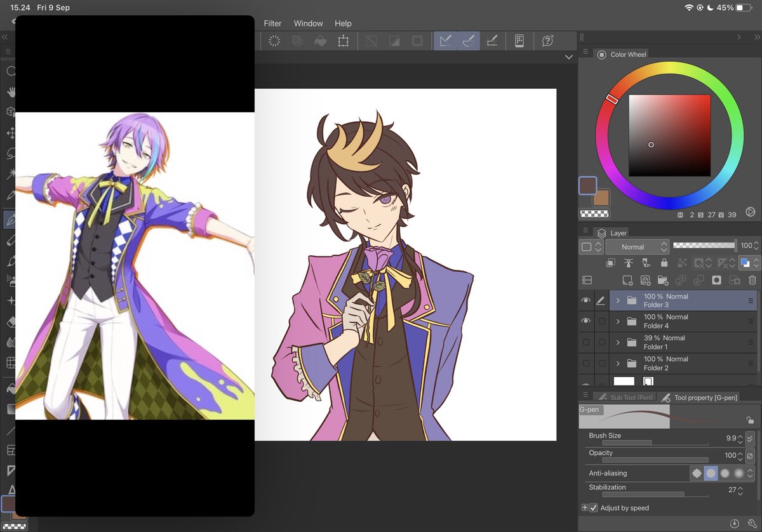Screen dimensions: 762x532
Task: Click New Vector Layer icon
Action: pos(645,280)
